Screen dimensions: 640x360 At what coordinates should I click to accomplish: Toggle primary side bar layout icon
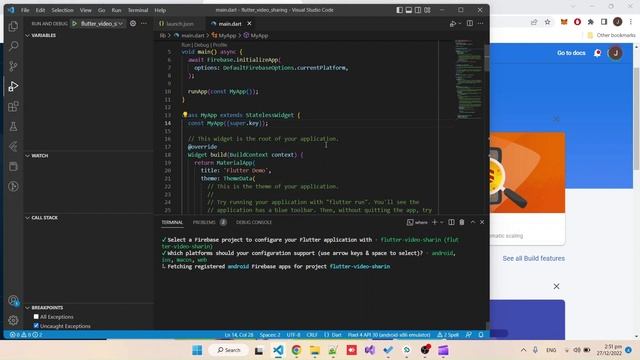tap(400, 10)
